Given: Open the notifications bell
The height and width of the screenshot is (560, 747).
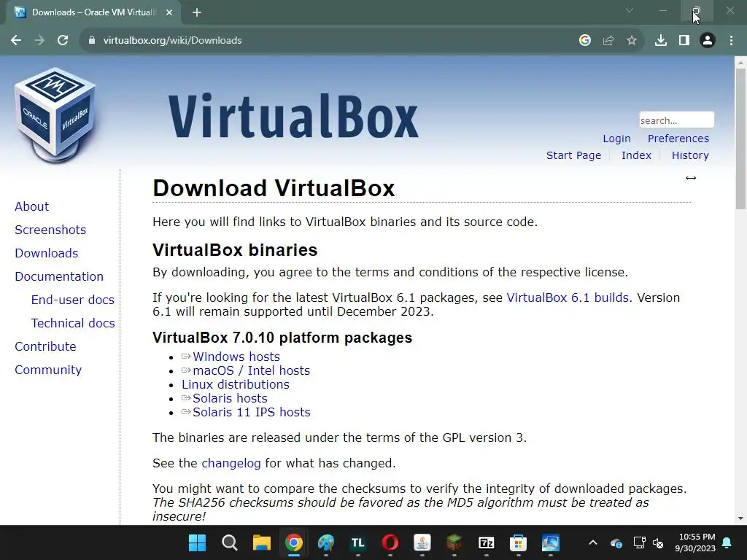Looking at the screenshot, I should [727, 542].
